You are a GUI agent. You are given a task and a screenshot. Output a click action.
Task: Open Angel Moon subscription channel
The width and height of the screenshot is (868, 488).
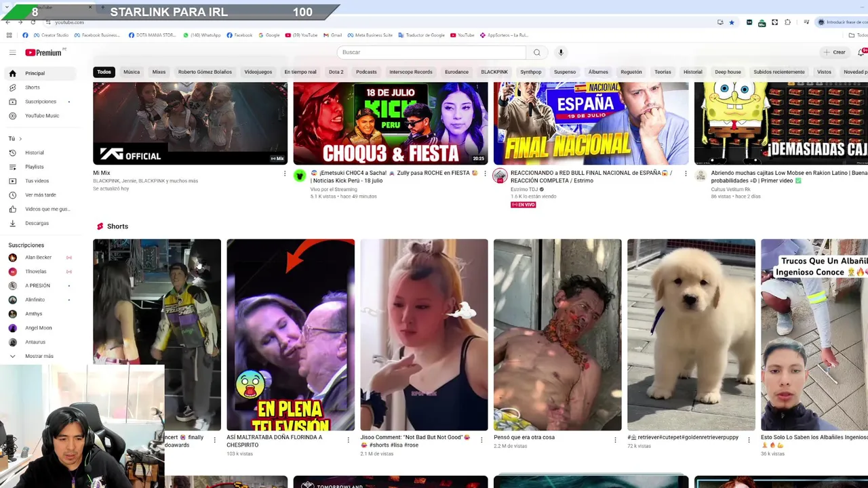(x=41, y=328)
